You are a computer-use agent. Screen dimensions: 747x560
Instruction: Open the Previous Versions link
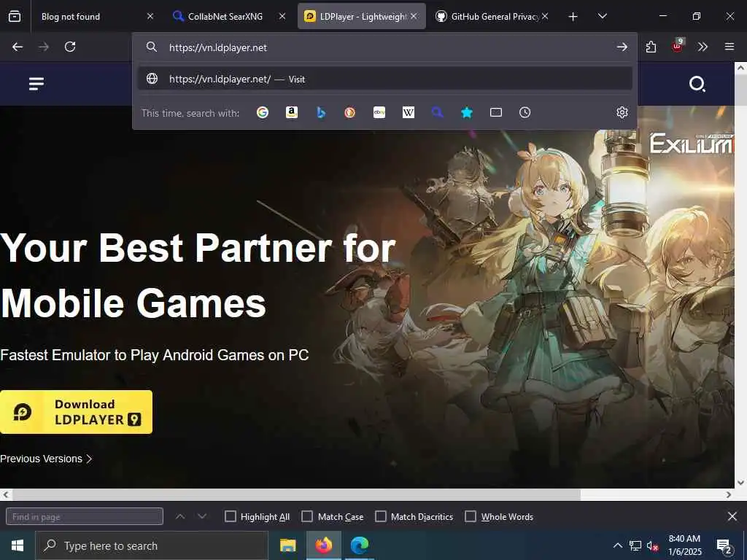(x=46, y=459)
